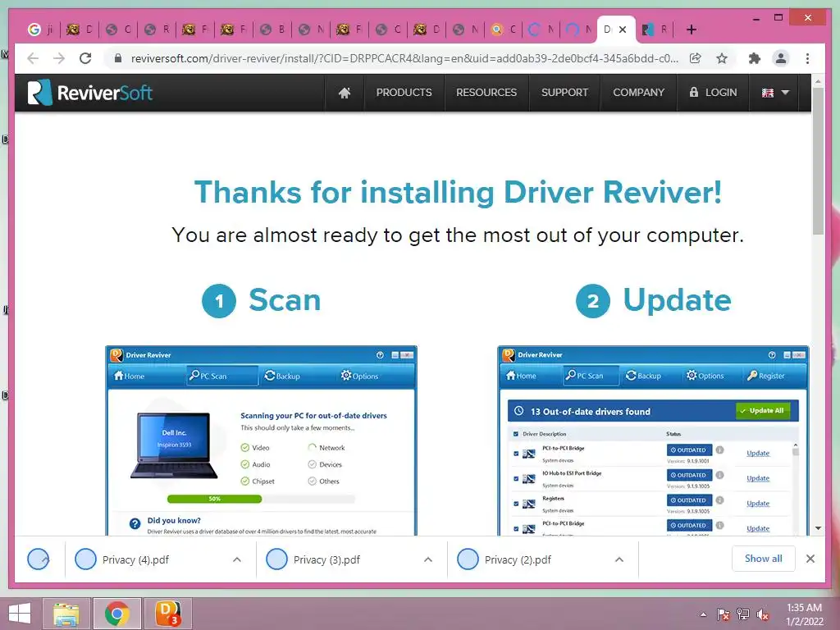Click help icon in Update screenshot title bar
The width and height of the screenshot is (840, 630).
point(772,354)
